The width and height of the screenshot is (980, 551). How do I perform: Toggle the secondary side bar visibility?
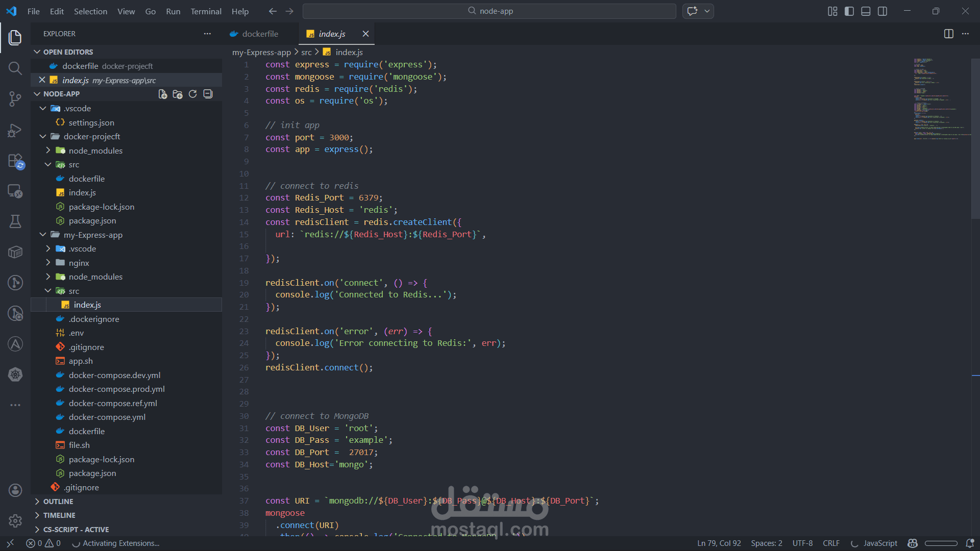pos(883,11)
